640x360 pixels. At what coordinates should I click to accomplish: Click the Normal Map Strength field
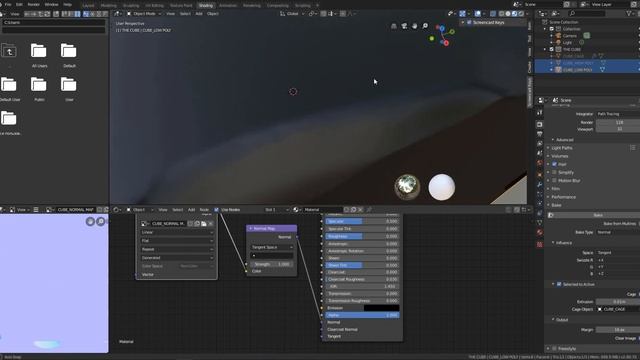271,264
